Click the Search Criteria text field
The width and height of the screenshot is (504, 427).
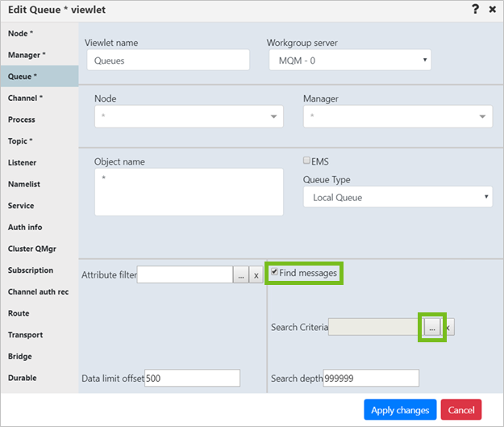pos(376,327)
